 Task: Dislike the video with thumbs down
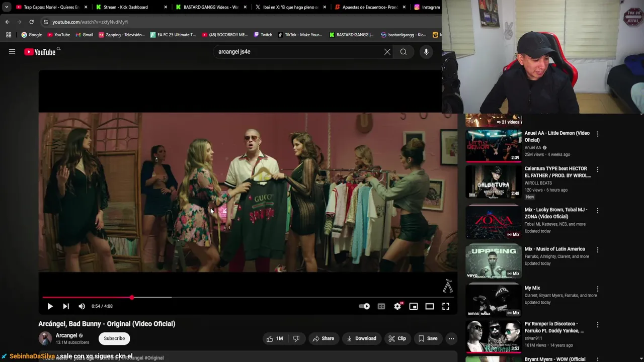pos(296,338)
